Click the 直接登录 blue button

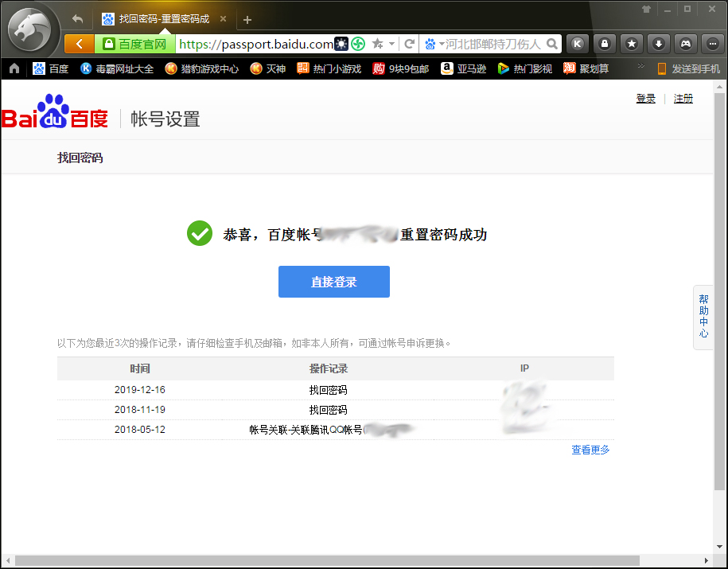click(x=333, y=281)
